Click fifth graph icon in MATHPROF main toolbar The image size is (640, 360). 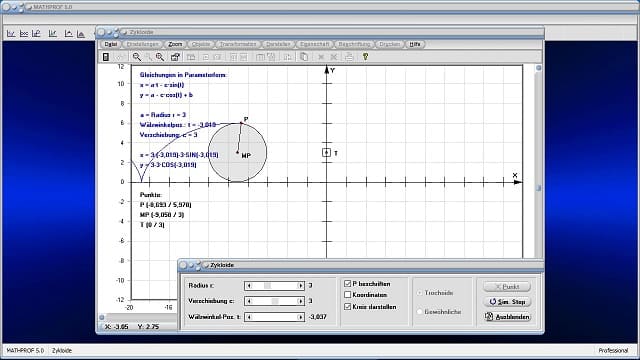[x=68, y=33]
